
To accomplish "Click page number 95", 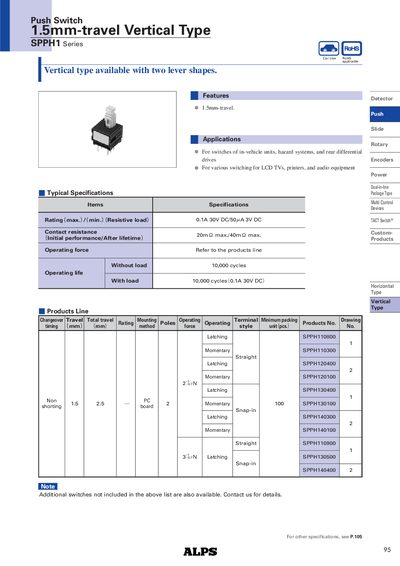I will [x=387, y=550].
